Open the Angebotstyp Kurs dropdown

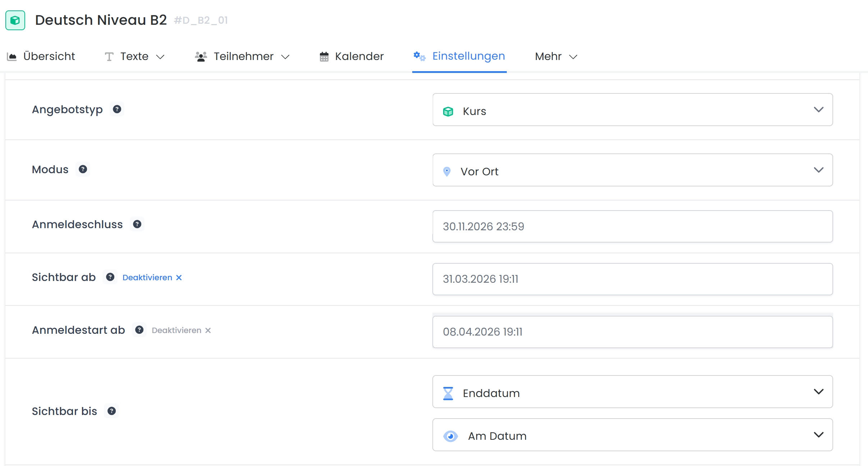632,110
